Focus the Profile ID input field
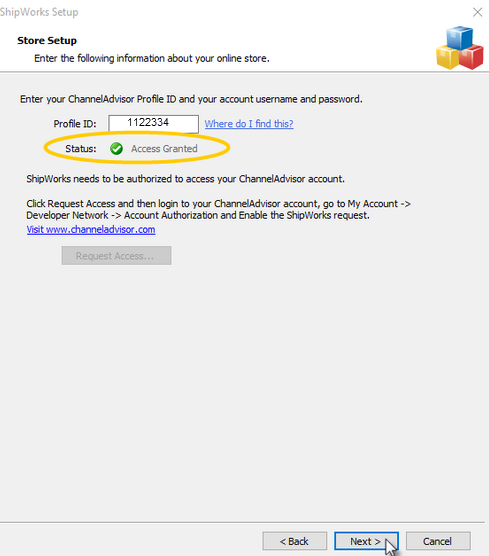This screenshot has width=489, height=556. pyautogui.click(x=154, y=124)
